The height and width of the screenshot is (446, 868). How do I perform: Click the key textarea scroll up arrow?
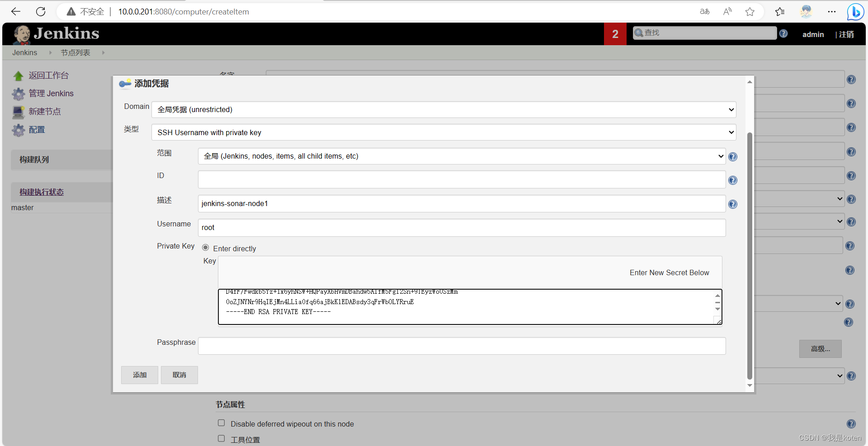717,296
